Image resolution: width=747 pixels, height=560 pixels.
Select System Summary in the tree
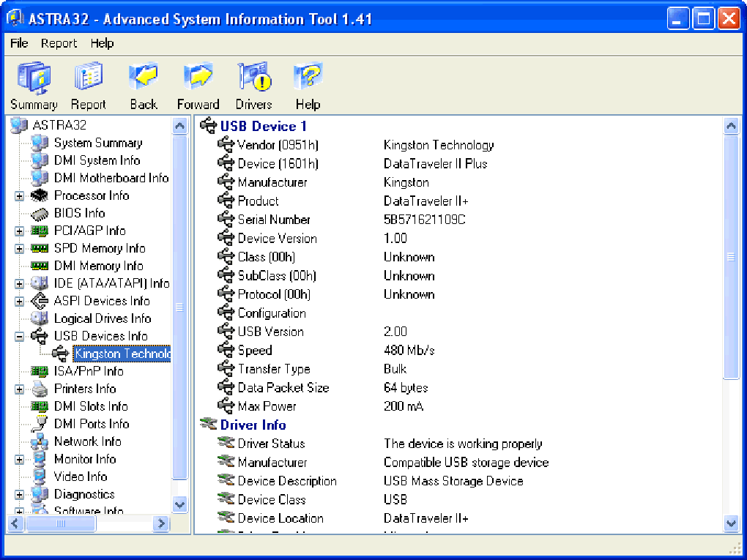point(98,143)
